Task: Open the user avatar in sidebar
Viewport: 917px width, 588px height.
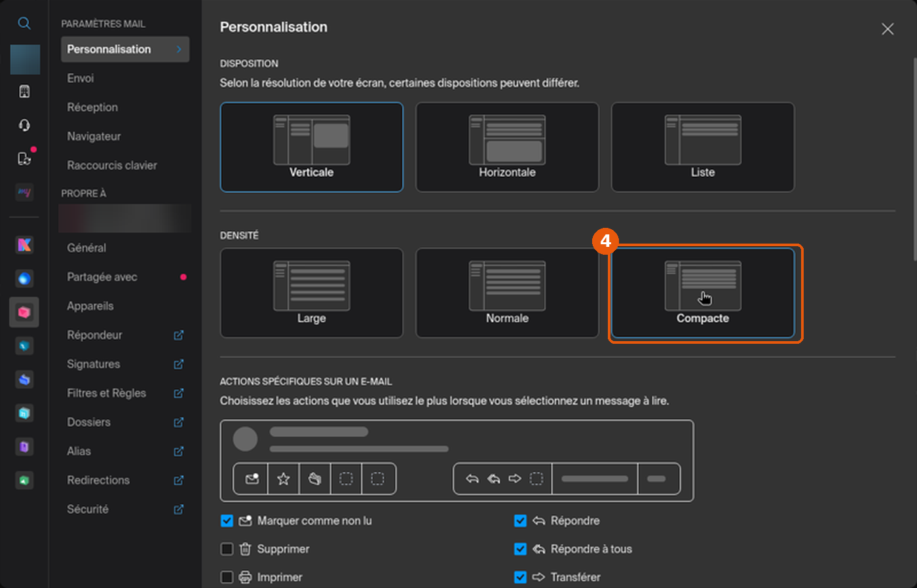Action: click(x=25, y=60)
